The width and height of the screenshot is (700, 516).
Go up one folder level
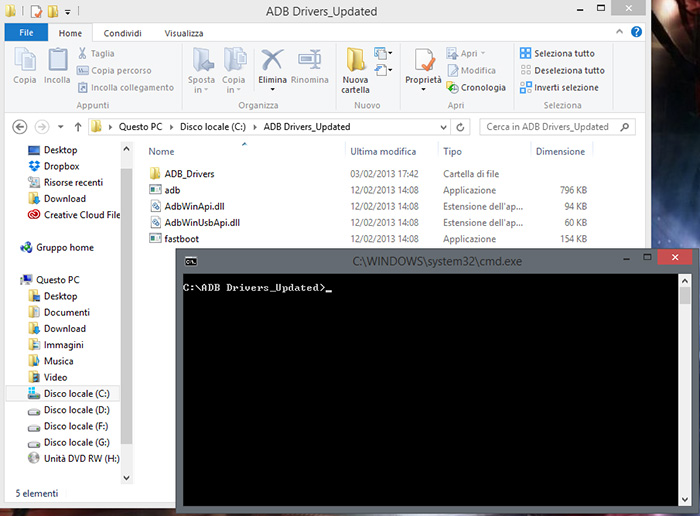(78, 127)
